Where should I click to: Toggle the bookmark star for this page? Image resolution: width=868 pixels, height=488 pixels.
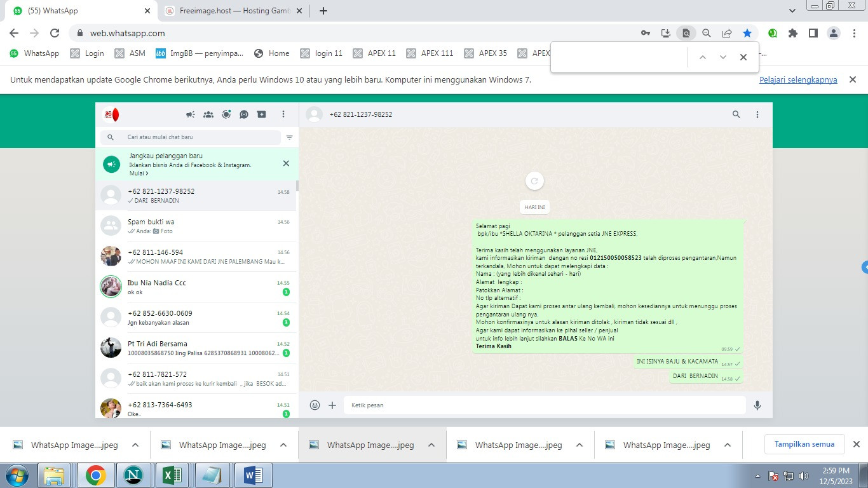[747, 33]
